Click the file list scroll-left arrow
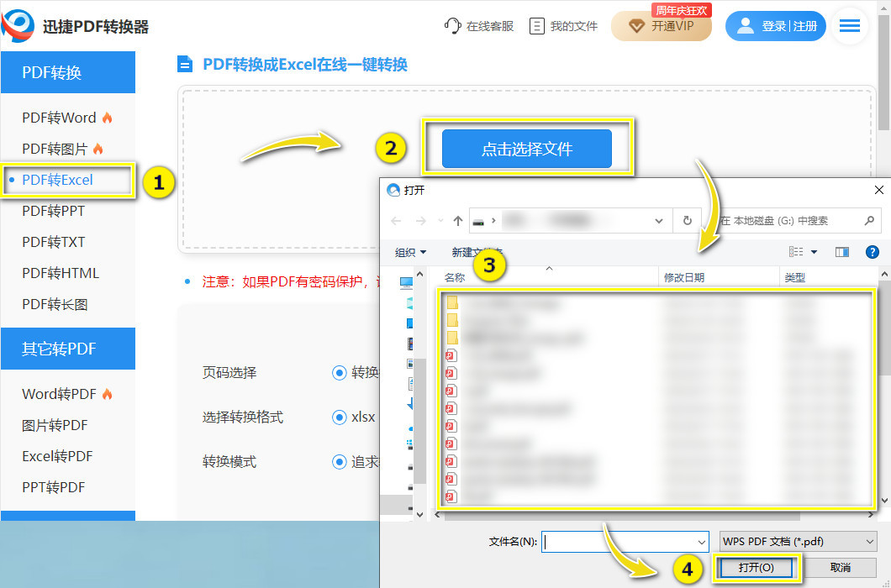This screenshot has width=891, height=588. click(437, 515)
